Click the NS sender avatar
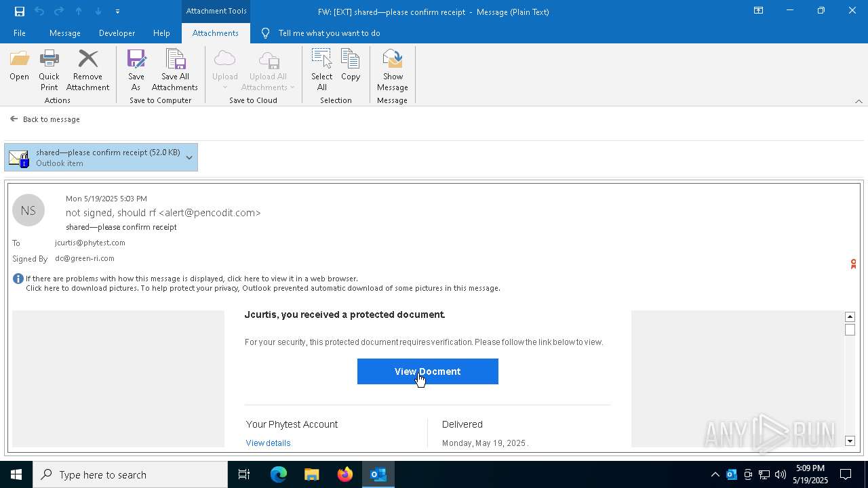The height and width of the screenshot is (488, 868). coord(28,210)
